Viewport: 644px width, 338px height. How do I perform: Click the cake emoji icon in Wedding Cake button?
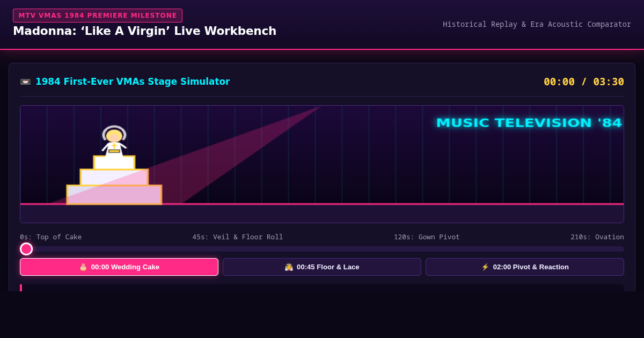click(83, 267)
